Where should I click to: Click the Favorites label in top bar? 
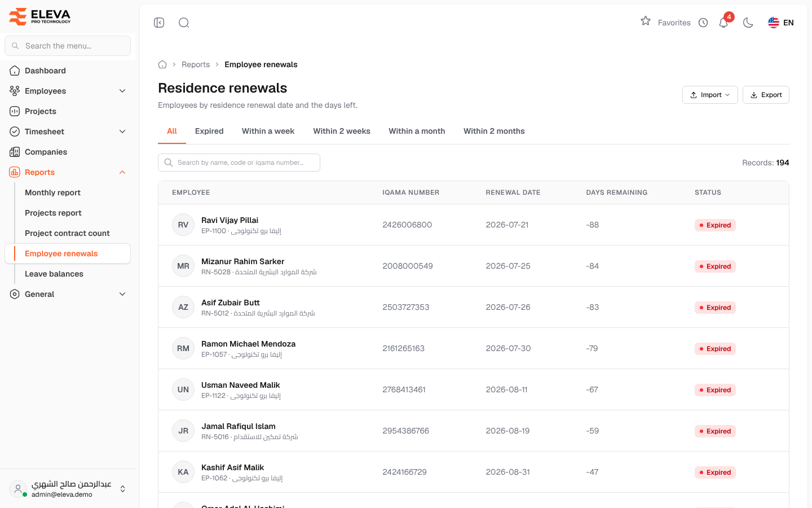pyautogui.click(x=674, y=23)
